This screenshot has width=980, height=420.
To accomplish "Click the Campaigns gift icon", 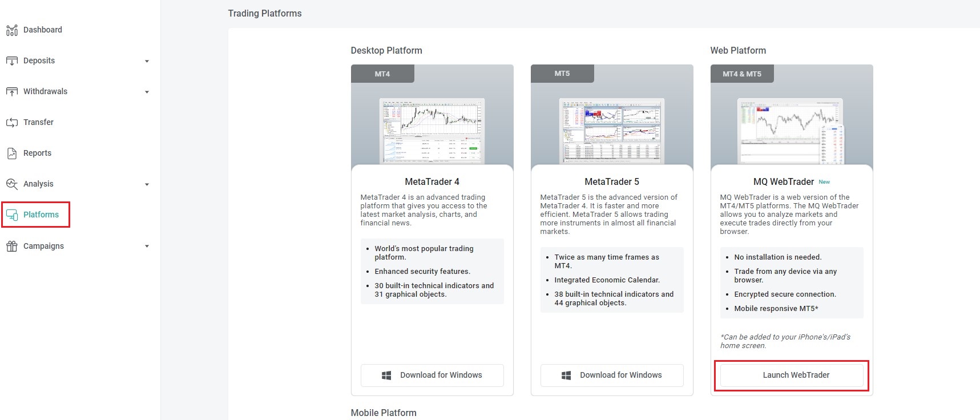I will coord(12,247).
